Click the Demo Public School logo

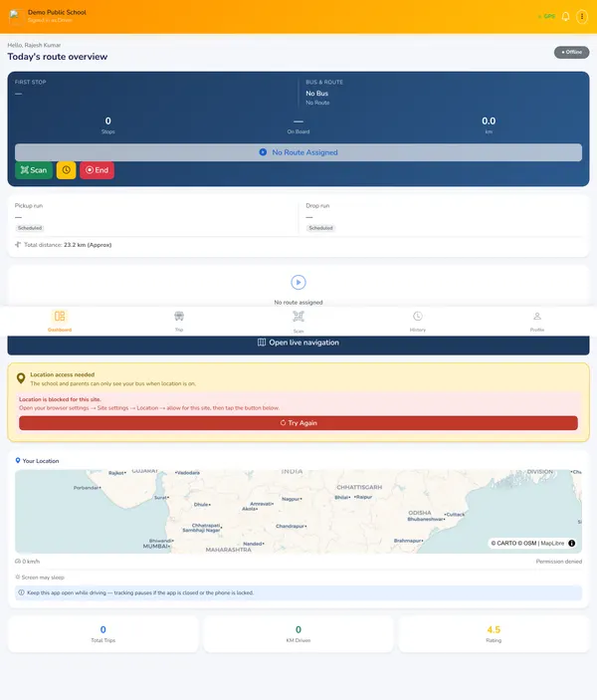(16, 16)
